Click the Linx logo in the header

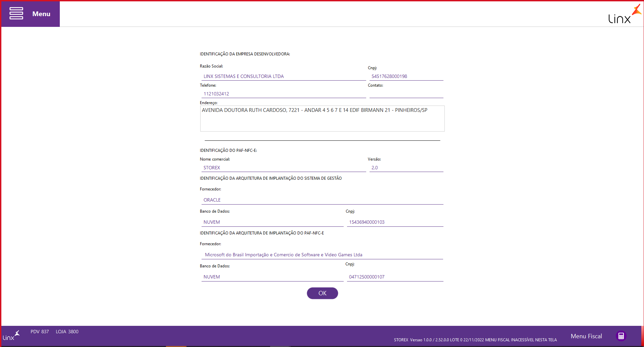pos(624,14)
